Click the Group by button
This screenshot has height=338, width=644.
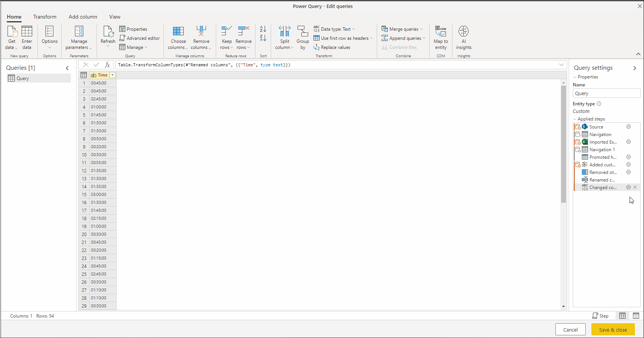coord(303,38)
